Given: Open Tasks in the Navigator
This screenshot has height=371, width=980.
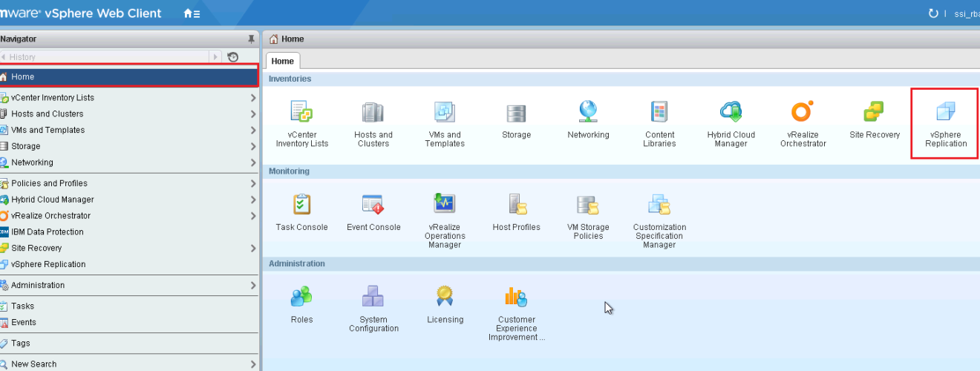Looking at the screenshot, I should tap(129, 306).
